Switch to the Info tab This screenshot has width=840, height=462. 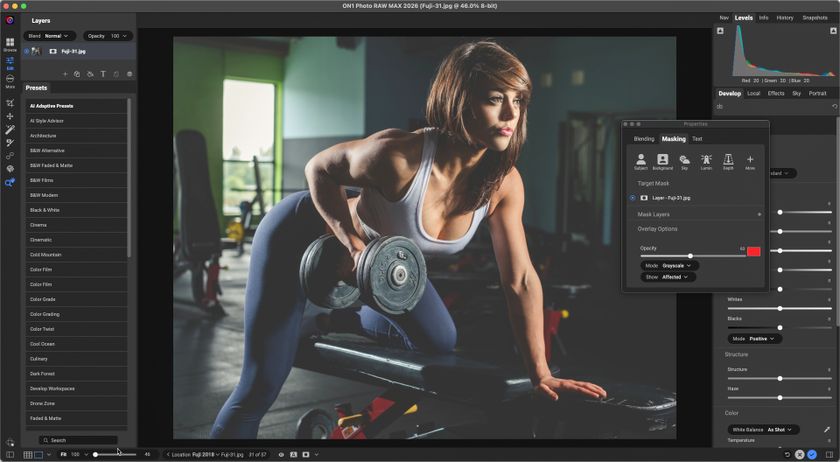(x=763, y=18)
